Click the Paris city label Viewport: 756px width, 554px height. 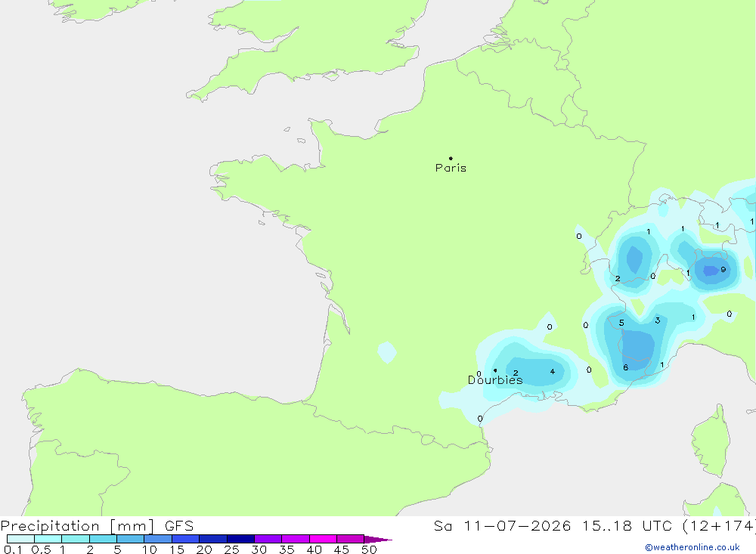coord(451,168)
